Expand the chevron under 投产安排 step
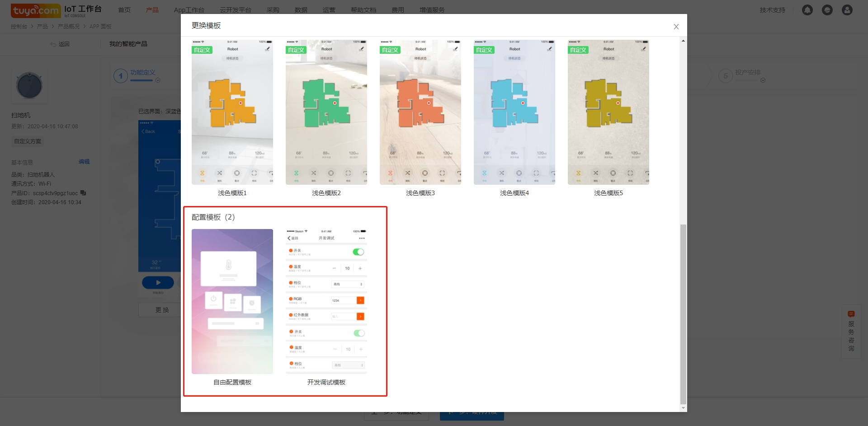The image size is (868, 426). pos(763,80)
